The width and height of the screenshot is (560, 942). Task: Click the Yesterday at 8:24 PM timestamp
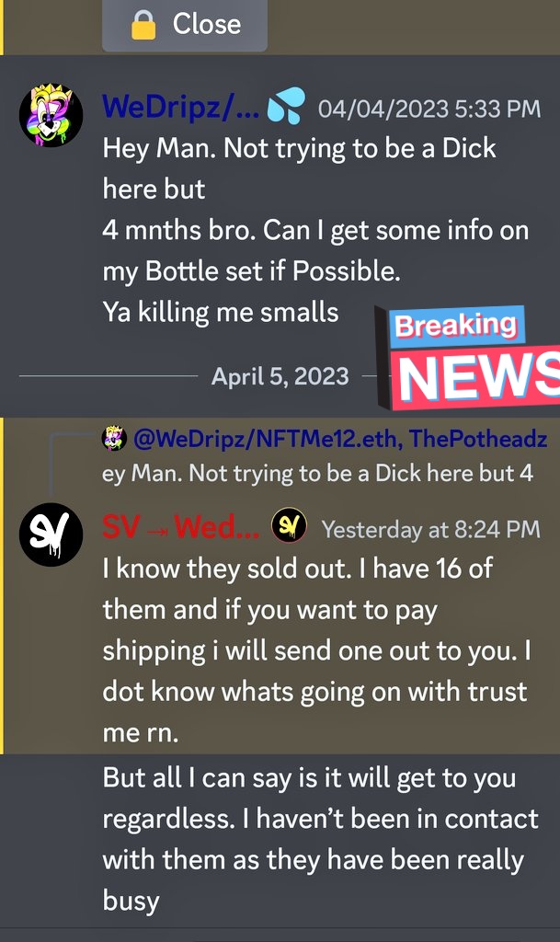431,529
